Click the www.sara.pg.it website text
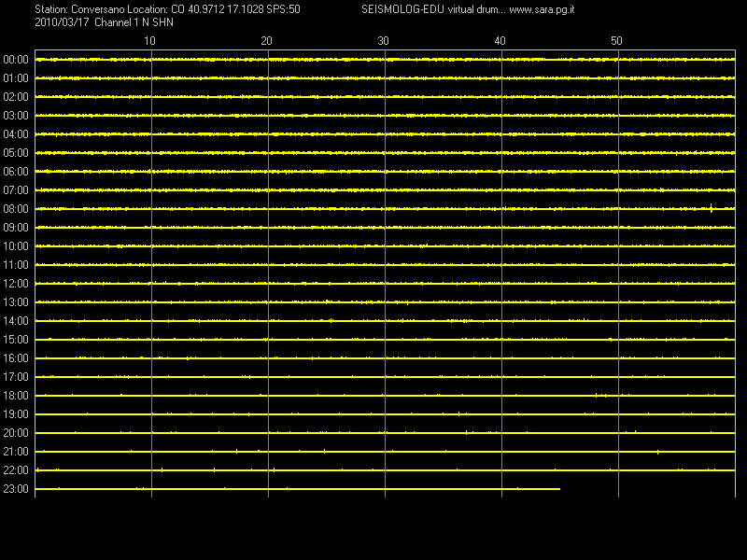Image resolution: width=747 pixels, height=560 pixels. click(542, 9)
